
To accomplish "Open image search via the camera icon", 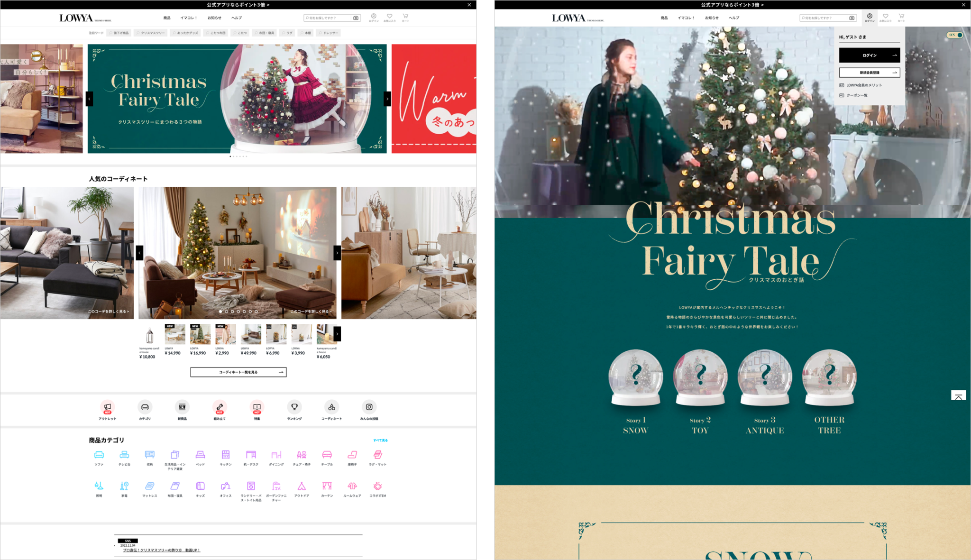I will tap(355, 18).
